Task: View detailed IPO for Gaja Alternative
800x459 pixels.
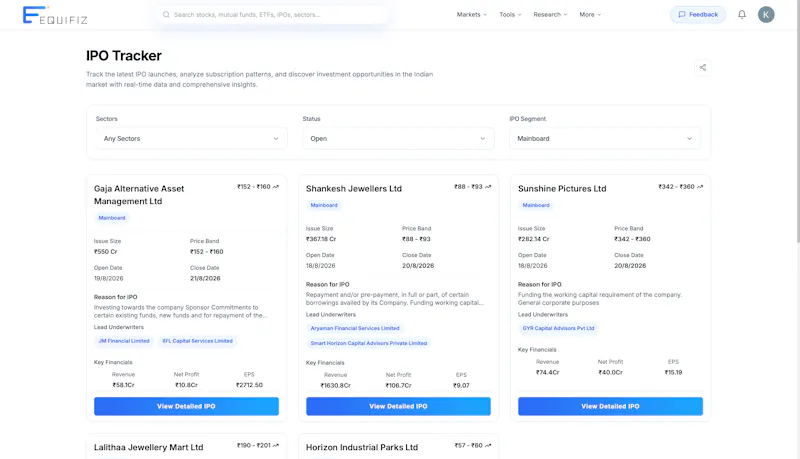Action: (x=186, y=406)
